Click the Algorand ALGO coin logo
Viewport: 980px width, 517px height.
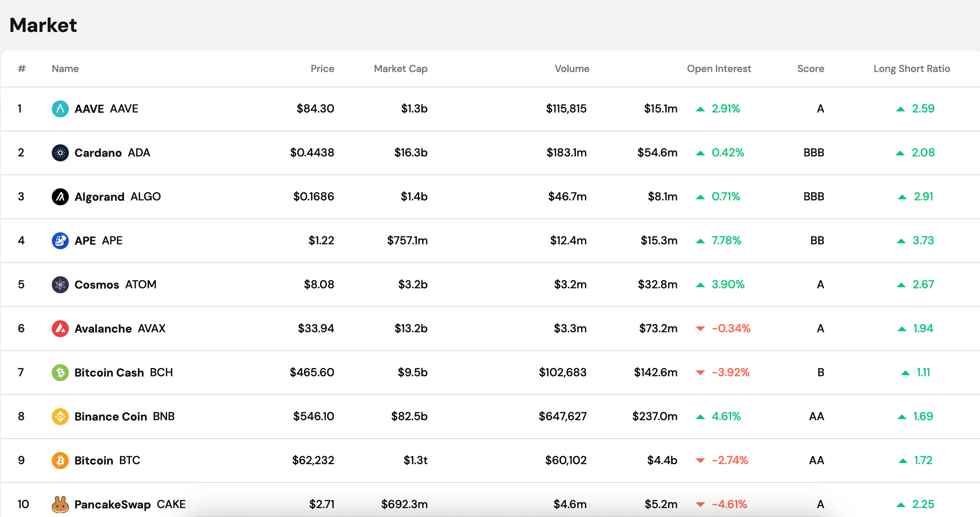pyautogui.click(x=60, y=197)
